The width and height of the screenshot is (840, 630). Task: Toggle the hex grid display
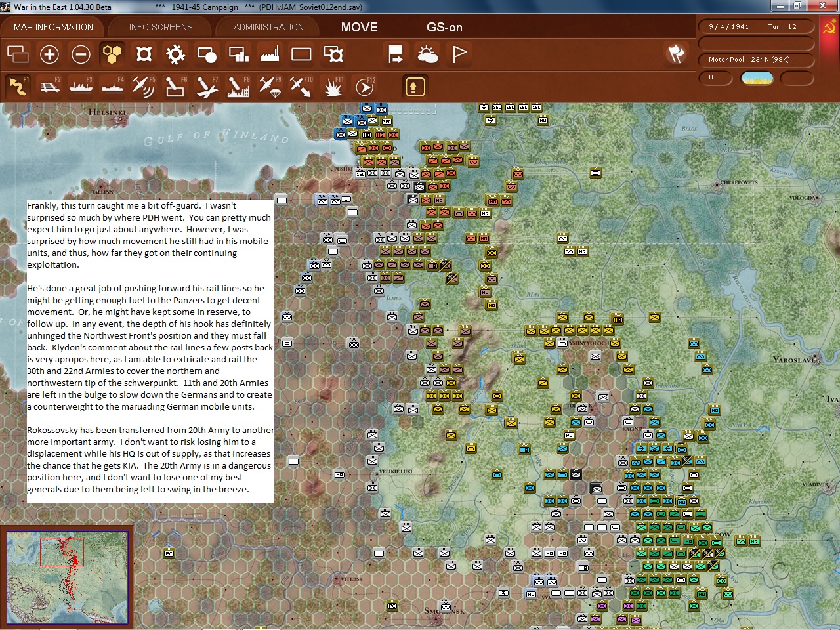(x=112, y=54)
